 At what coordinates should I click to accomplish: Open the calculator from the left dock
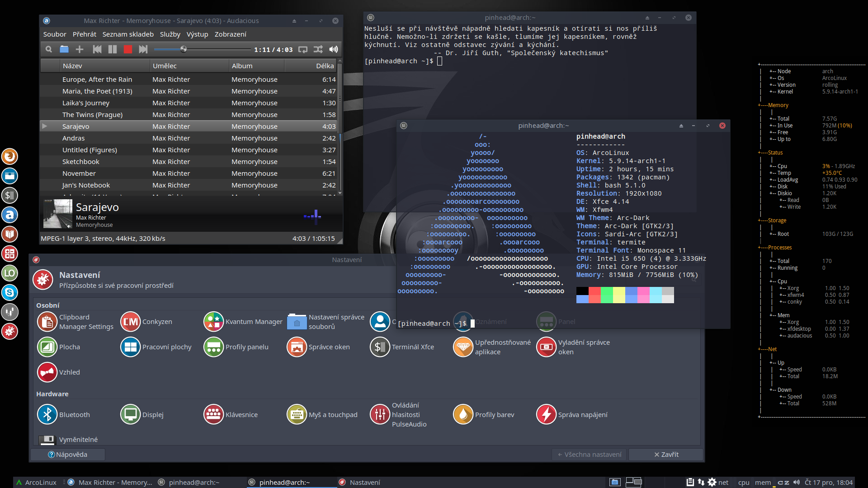tap(9, 253)
